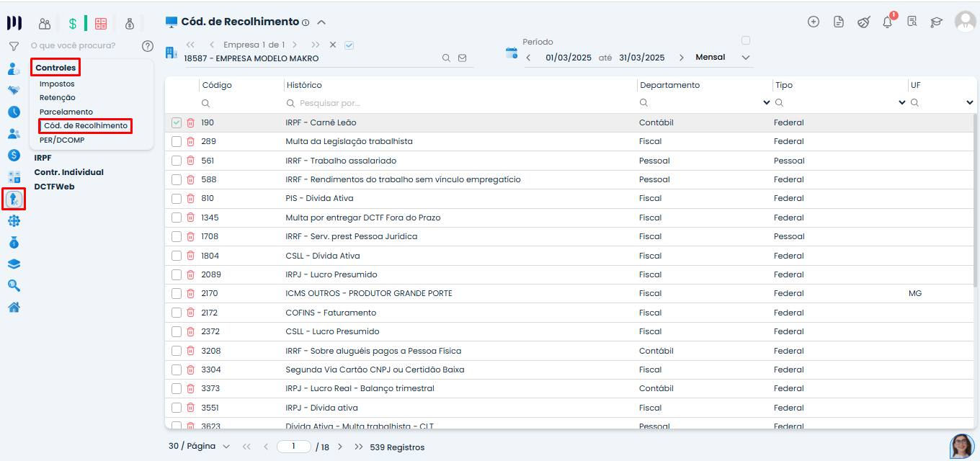Open the PER/DCOMP menu item
The width and height of the screenshot is (980, 461).
point(62,140)
